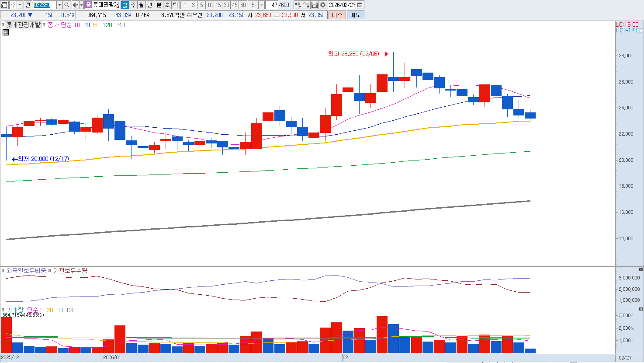Toggle the 거래량 volume indicator marker
Image resolution: width=644 pixels, height=363 pixels.
[x=3, y=310]
